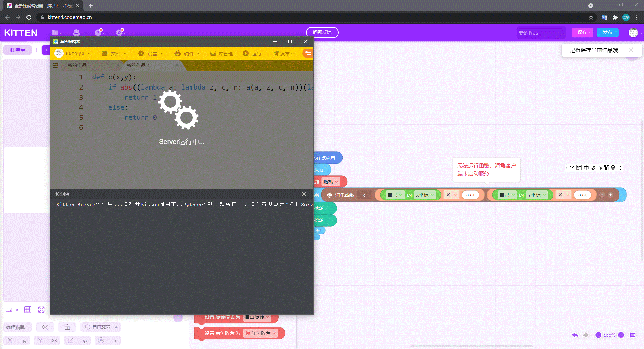The height and width of the screenshot is (349, 644).
Task: Close the 控制台 console panel
Action: (304, 194)
